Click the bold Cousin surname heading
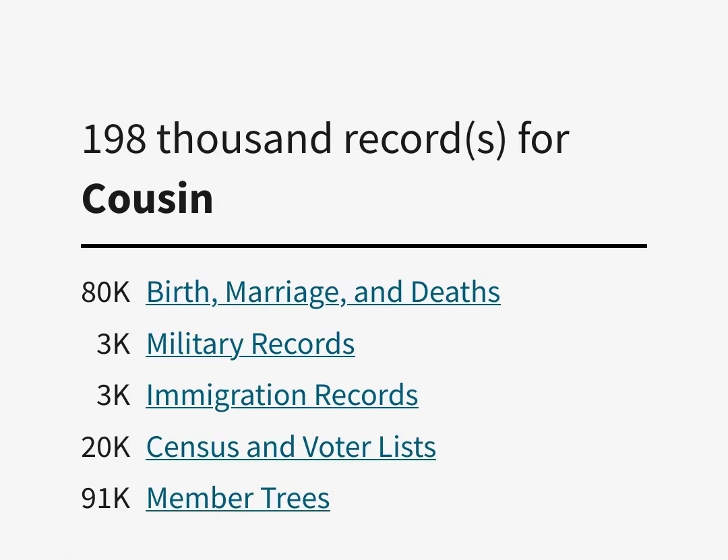 tap(148, 198)
